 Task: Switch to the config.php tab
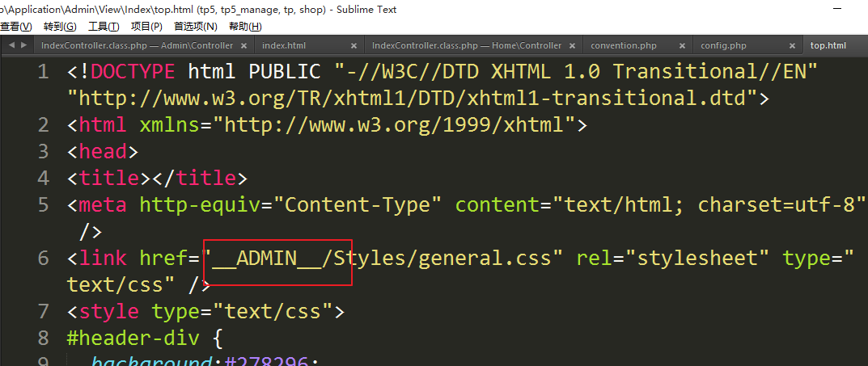tap(723, 46)
